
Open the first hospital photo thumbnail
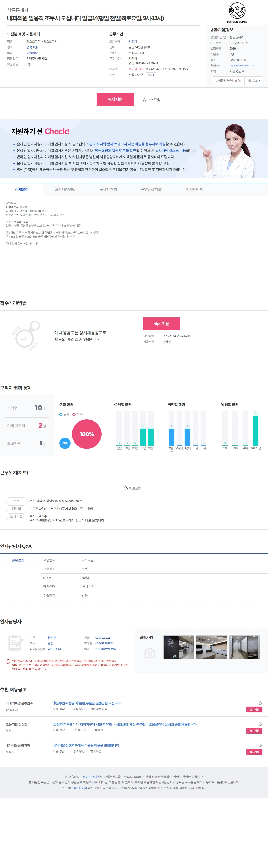[x=179, y=647]
